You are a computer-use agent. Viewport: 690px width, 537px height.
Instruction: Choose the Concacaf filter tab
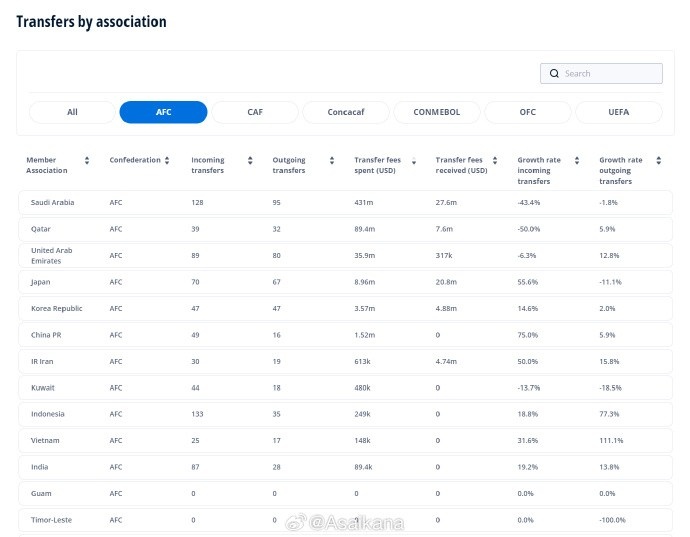346,112
